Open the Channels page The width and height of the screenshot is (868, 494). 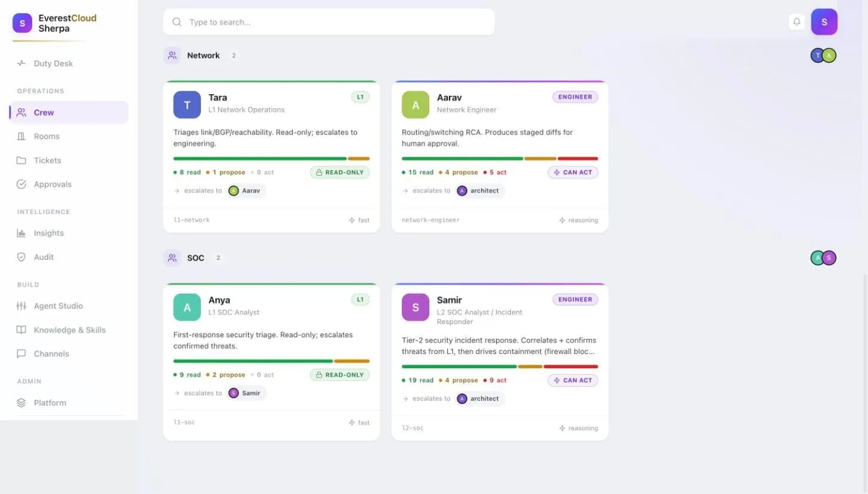(x=69, y=353)
